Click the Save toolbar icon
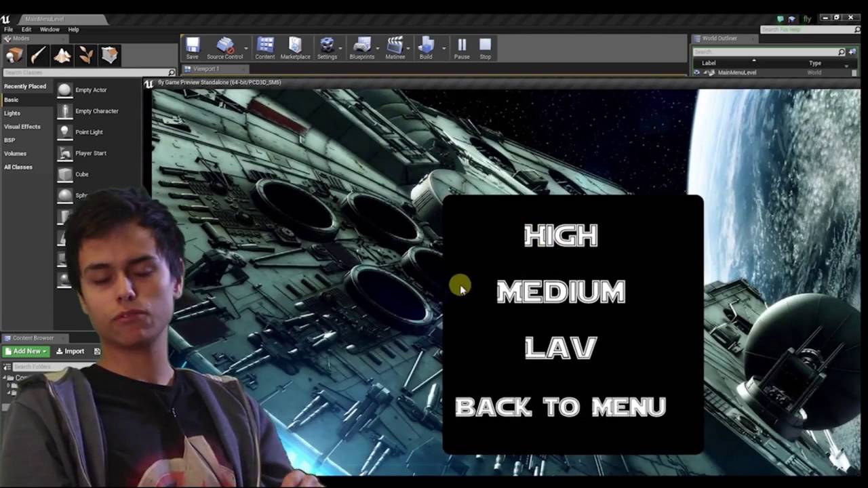 (193, 45)
